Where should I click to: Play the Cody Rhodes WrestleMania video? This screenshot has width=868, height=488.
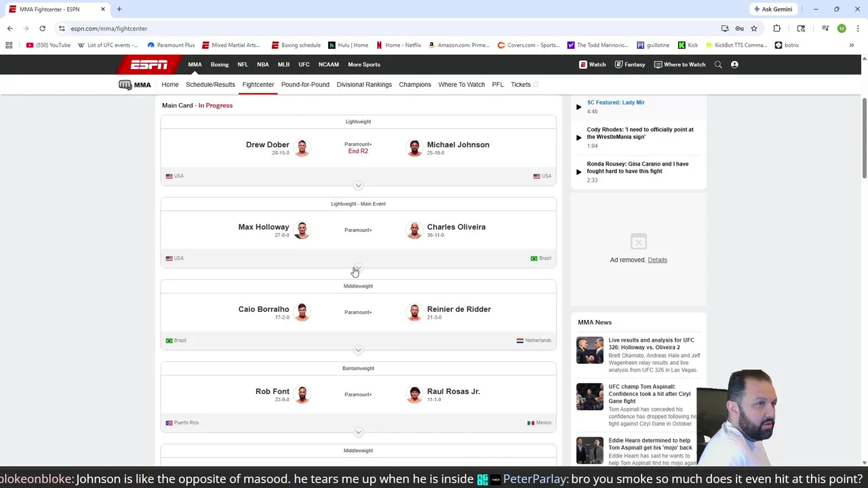(x=578, y=138)
